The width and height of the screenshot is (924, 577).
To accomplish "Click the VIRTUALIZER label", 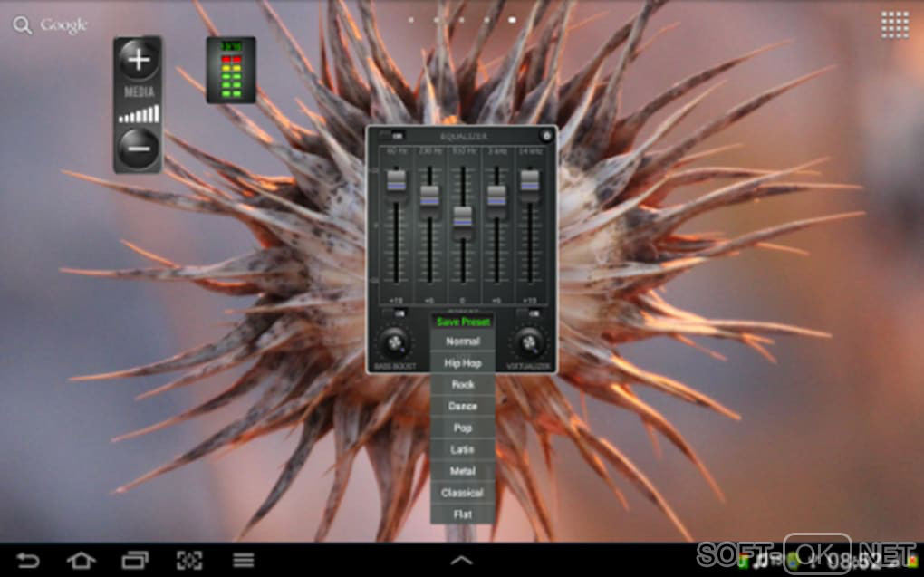I will click(x=529, y=366).
